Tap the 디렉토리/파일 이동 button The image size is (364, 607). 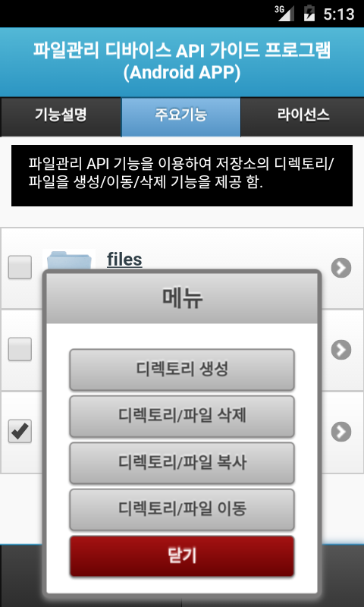coord(182,509)
